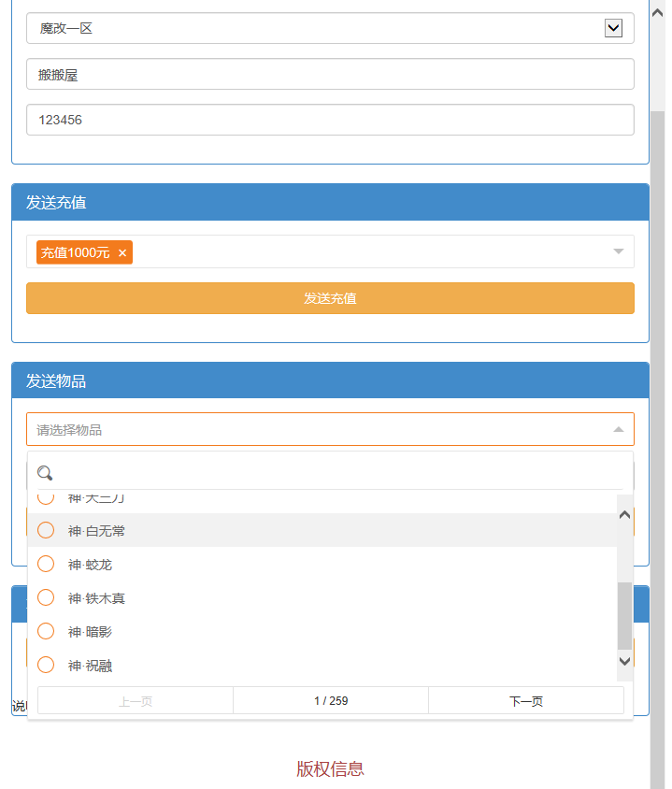Image resolution: width=672 pixels, height=789 pixels.
Task: Expand the recharge amount dropdown arrow
Action: click(x=618, y=251)
